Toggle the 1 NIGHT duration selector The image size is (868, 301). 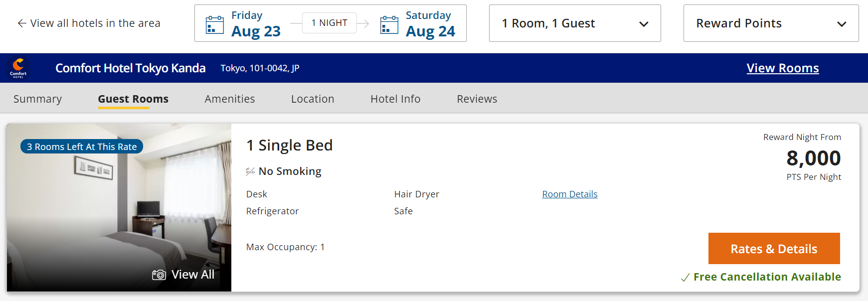click(329, 22)
